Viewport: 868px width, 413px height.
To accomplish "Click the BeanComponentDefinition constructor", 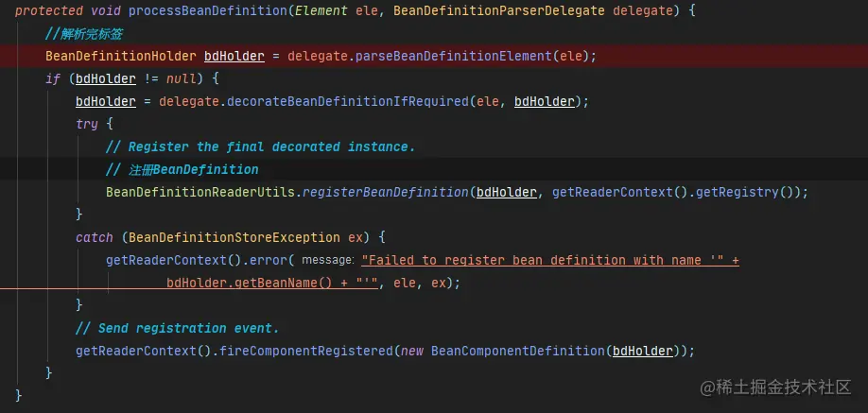I will (518, 351).
